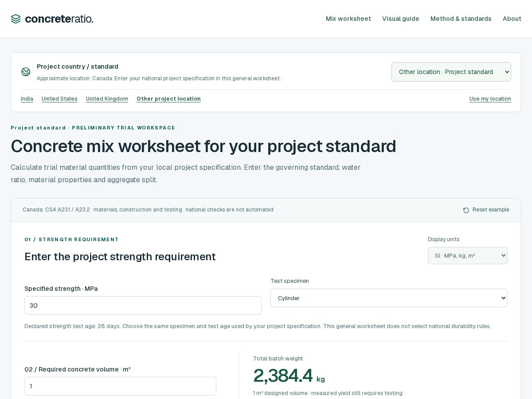Viewport: 532px width, 399px height.
Task: Select the United States location link
Action: point(59,99)
